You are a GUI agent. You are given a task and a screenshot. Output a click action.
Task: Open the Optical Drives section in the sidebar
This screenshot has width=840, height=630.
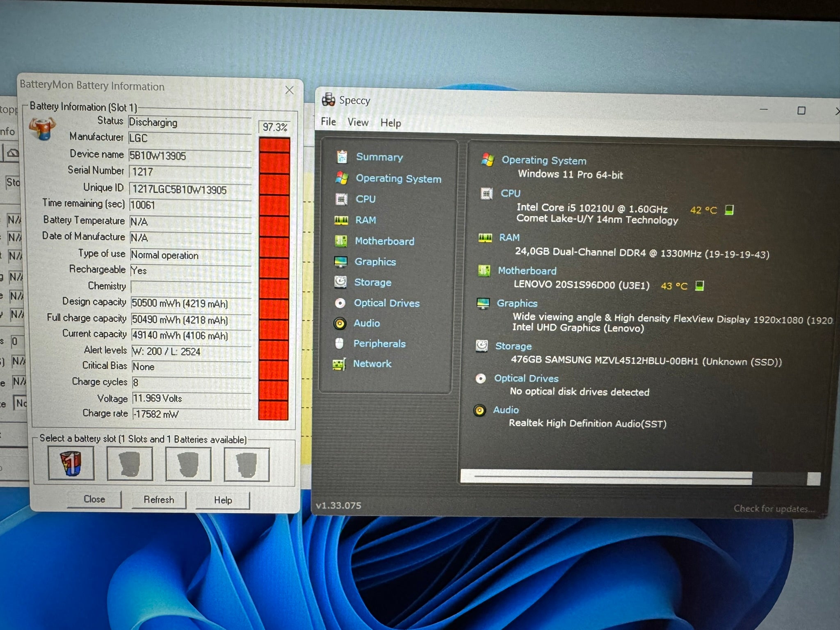(x=386, y=303)
